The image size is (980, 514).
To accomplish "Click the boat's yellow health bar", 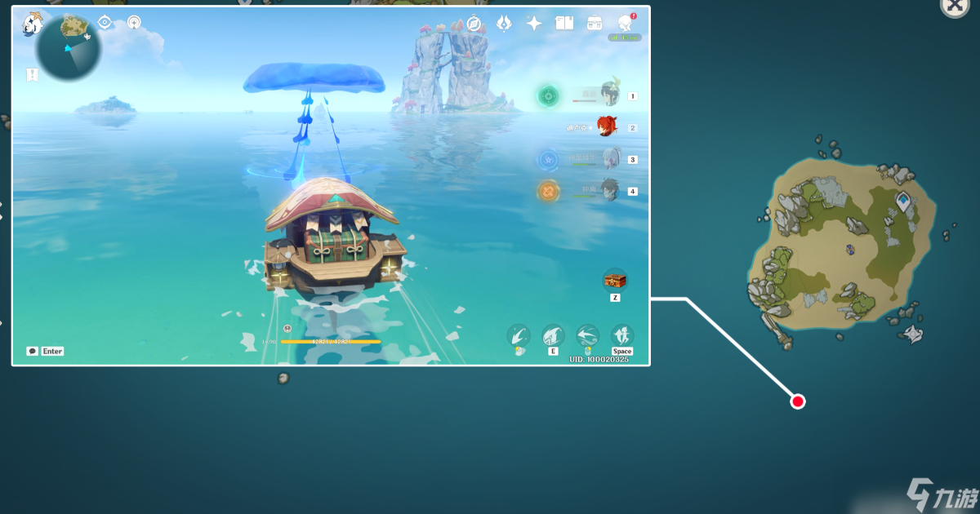I will click(331, 342).
